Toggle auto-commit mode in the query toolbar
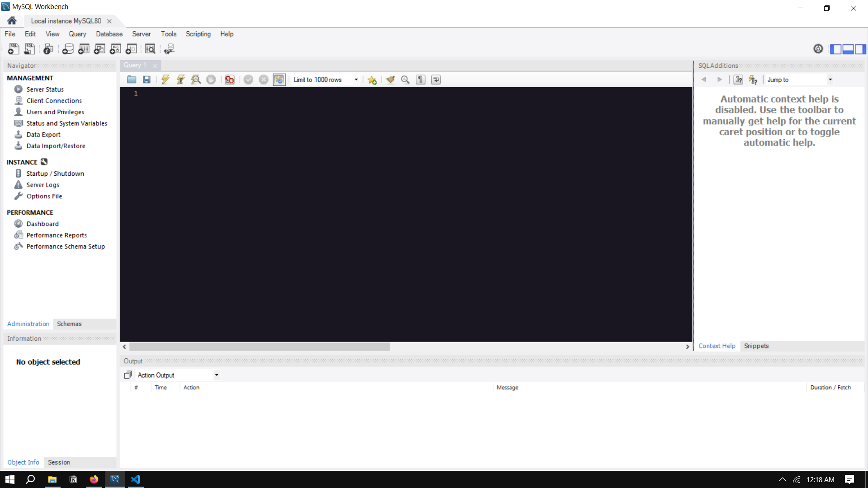This screenshot has width=868, height=488. pos(279,80)
